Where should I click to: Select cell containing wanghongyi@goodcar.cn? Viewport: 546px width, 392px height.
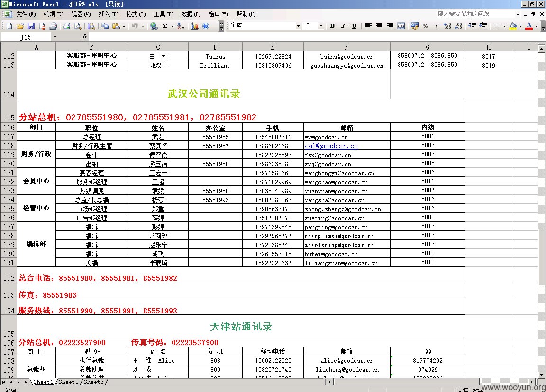click(347, 173)
